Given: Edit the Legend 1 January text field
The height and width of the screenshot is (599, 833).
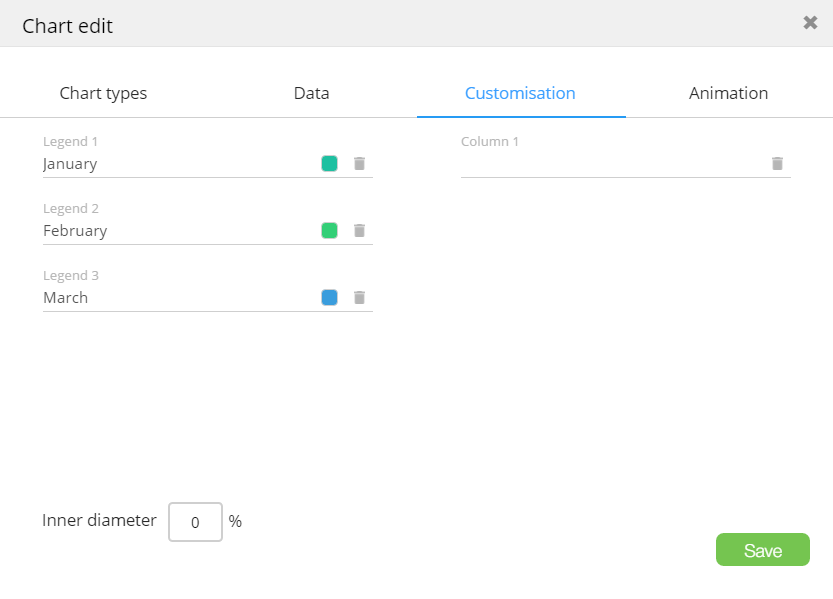Looking at the screenshot, I should (x=175, y=164).
